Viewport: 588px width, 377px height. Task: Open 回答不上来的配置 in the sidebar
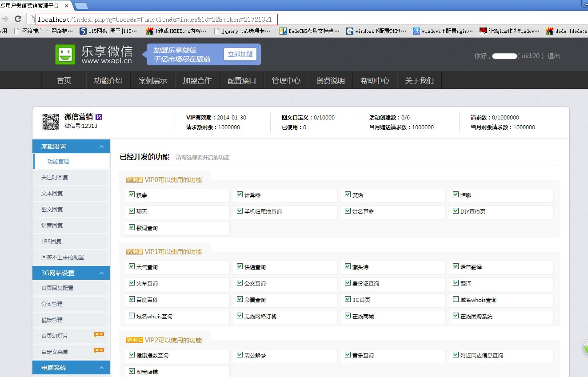(71, 258)
